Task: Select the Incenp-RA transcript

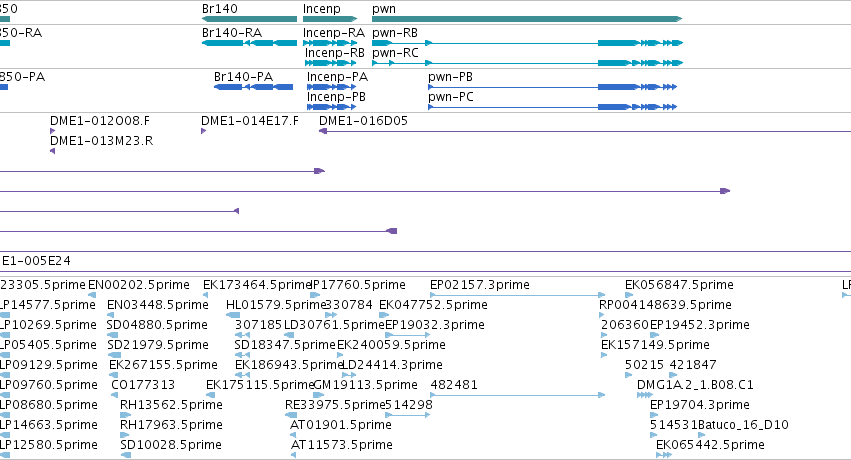Action: 330,43
